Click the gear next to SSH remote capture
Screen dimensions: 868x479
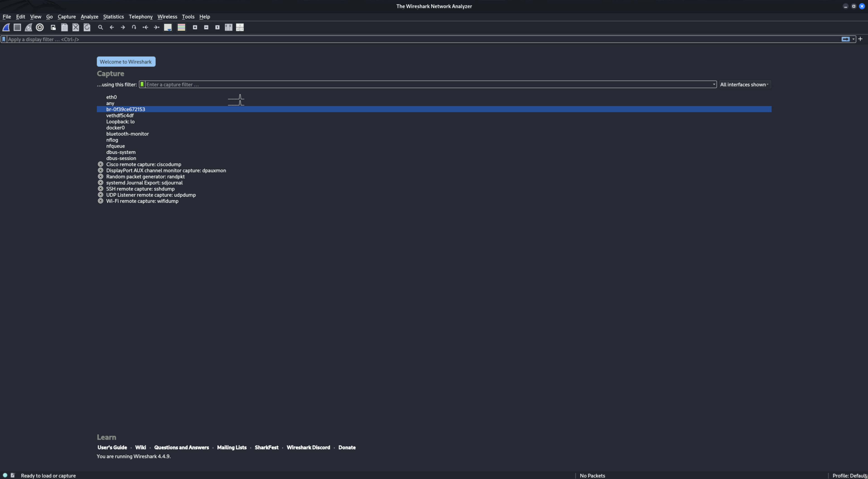[100, 189]
